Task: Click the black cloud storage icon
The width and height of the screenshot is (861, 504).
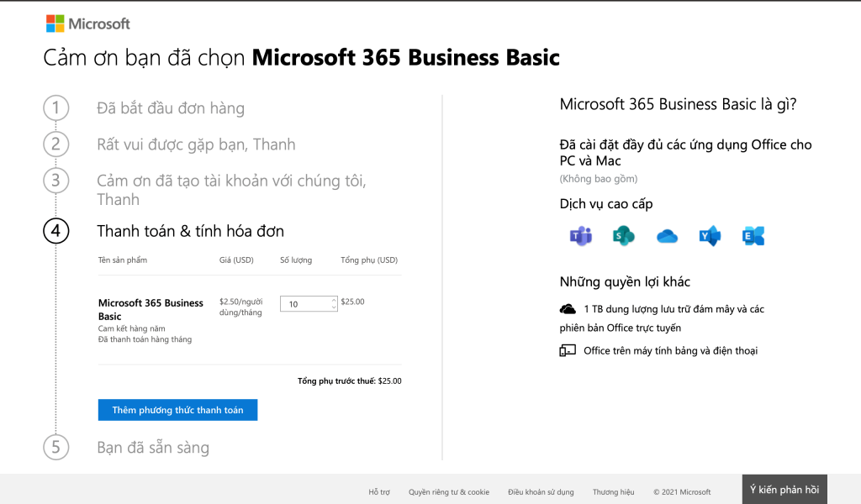Action: [x=568, y=309]
